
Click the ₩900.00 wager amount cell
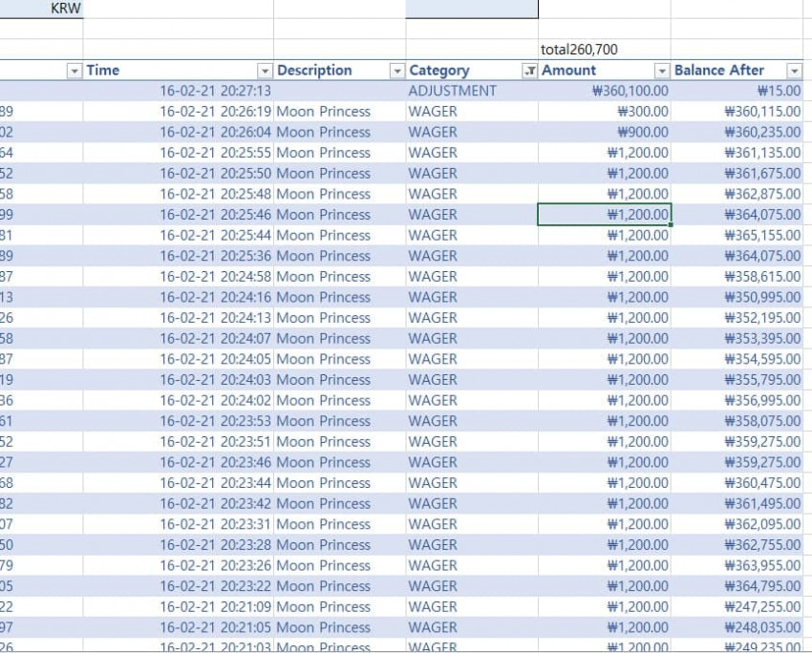[605, 132]
